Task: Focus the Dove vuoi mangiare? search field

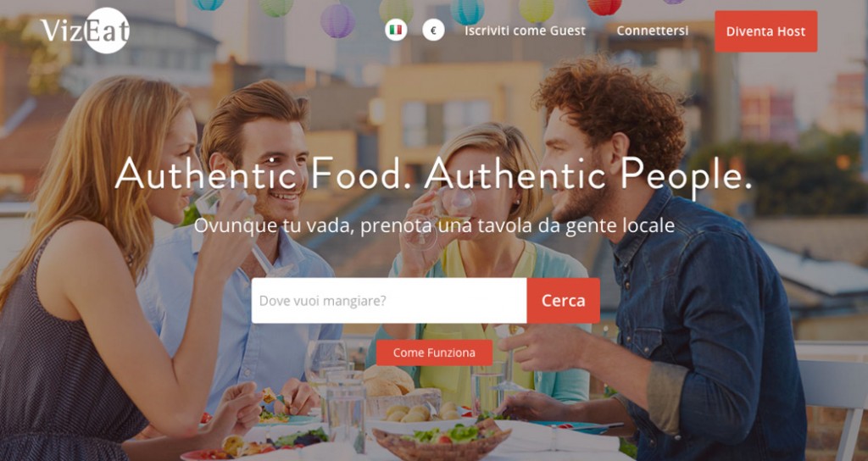Action: click(389, 301)
